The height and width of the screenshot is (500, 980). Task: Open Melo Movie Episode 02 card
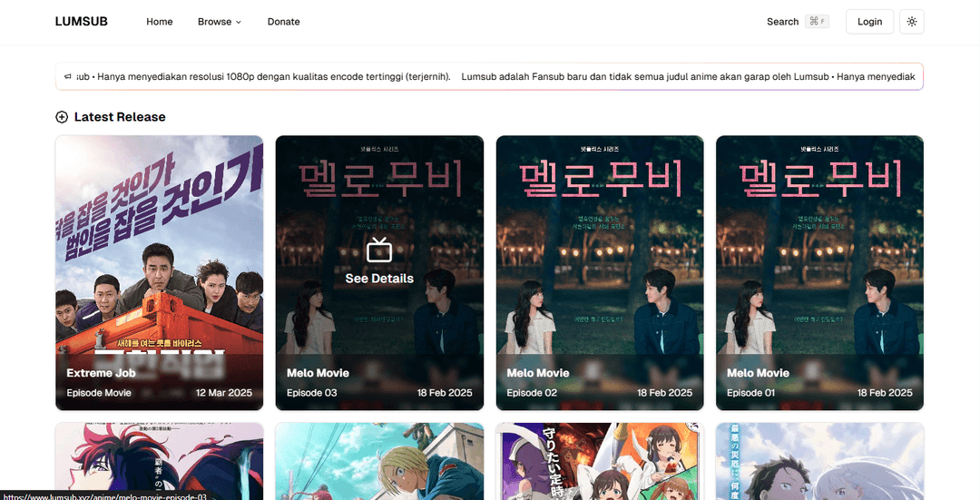600,273
